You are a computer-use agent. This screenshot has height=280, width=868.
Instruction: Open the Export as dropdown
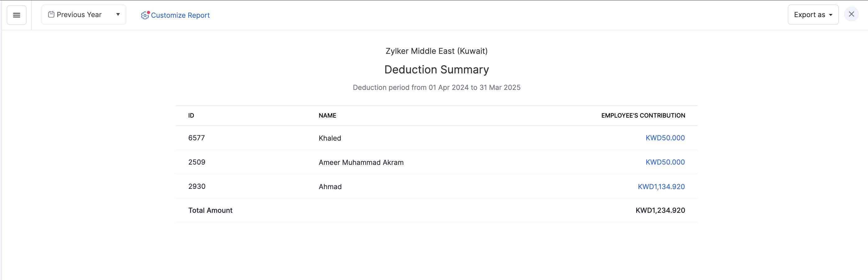click(813, 15)
